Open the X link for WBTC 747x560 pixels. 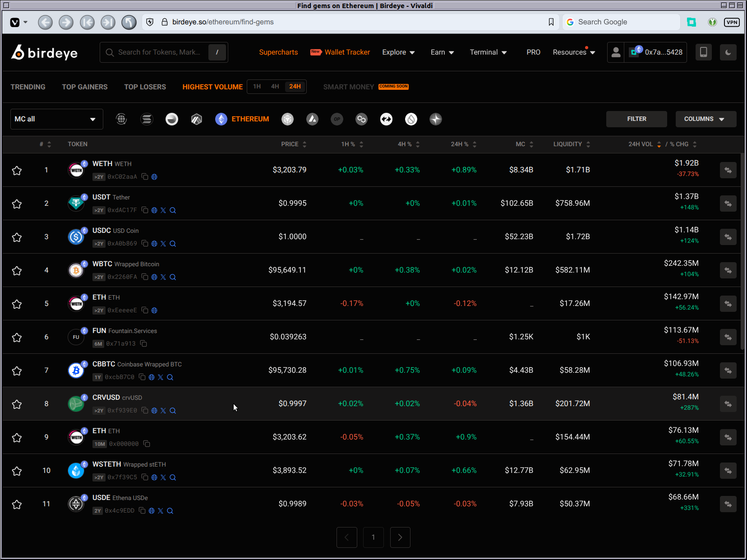pyautogui.click(x=163, y=277)
